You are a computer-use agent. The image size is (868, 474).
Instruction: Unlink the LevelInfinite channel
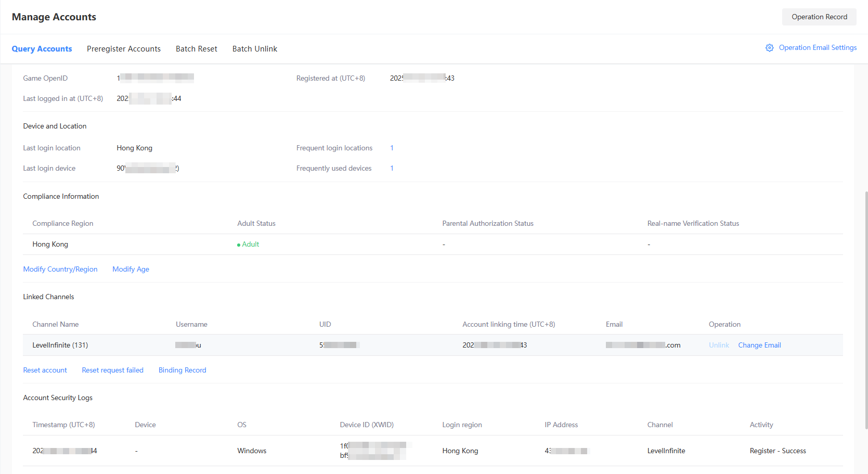pos(718,345)
